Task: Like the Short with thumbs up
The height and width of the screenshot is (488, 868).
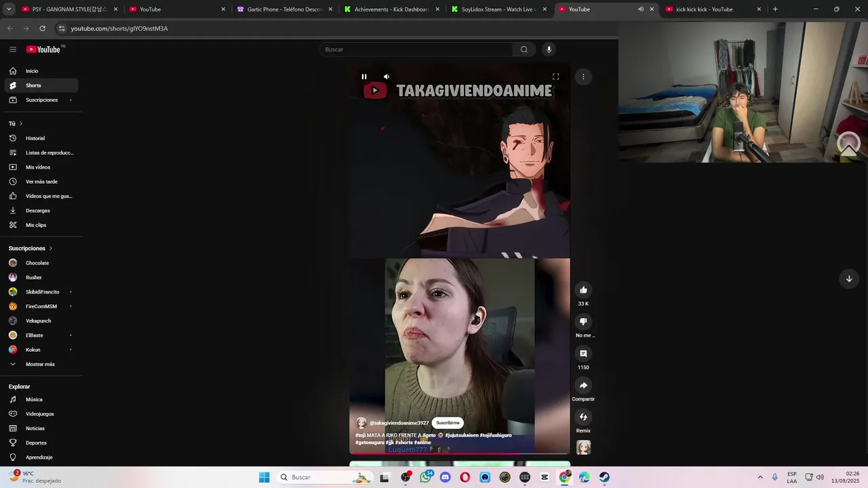Action: tap(583, 290)
